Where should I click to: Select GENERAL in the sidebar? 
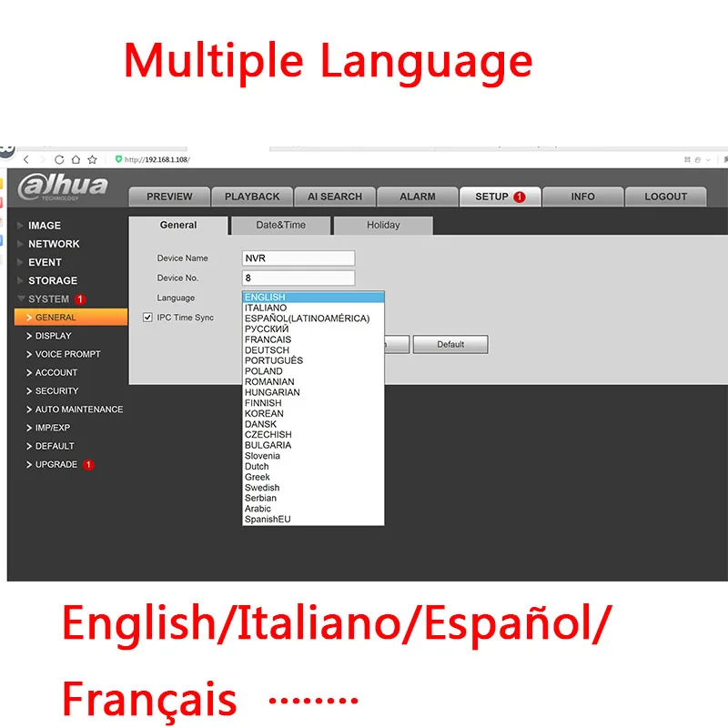(x=71, y=318)
